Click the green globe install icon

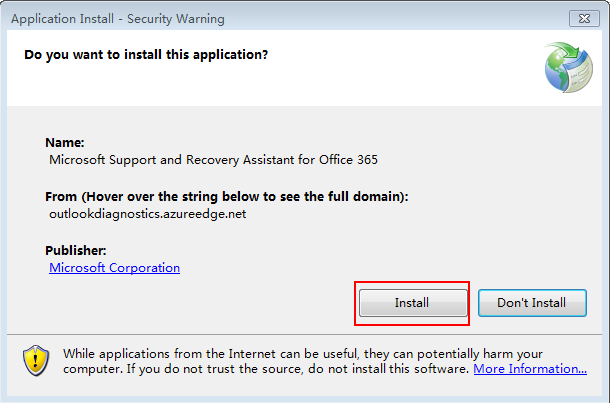(x=567, y=67)
